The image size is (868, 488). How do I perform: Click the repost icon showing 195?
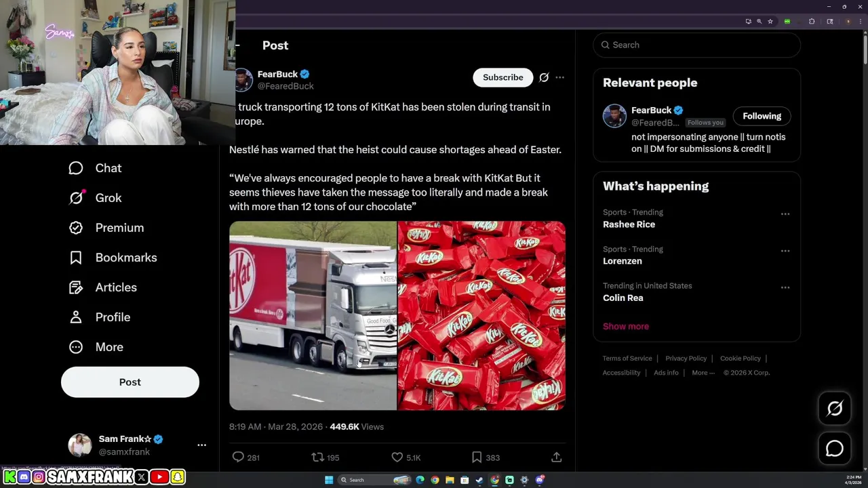317,457
